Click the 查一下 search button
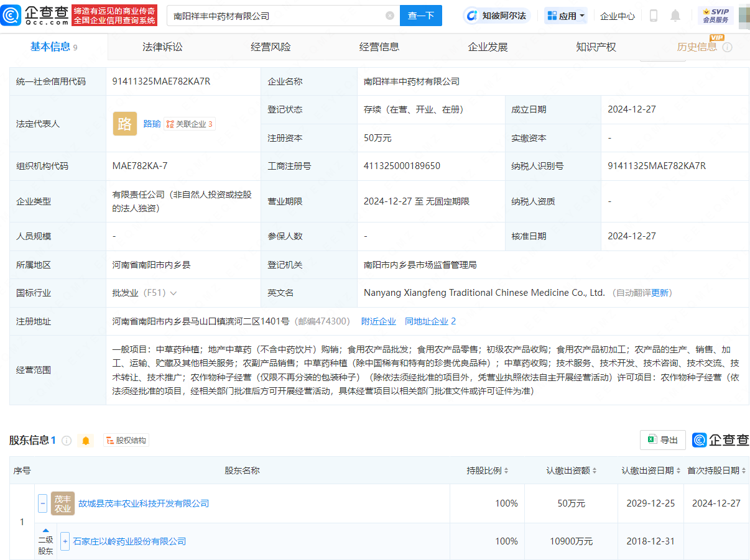The image size is (750, 560). (421, 16)
